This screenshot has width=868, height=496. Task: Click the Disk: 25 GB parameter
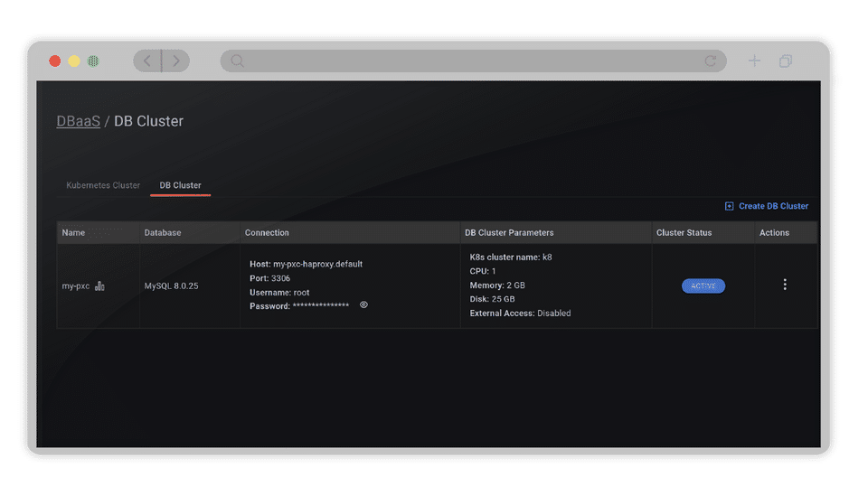point(492,299)
